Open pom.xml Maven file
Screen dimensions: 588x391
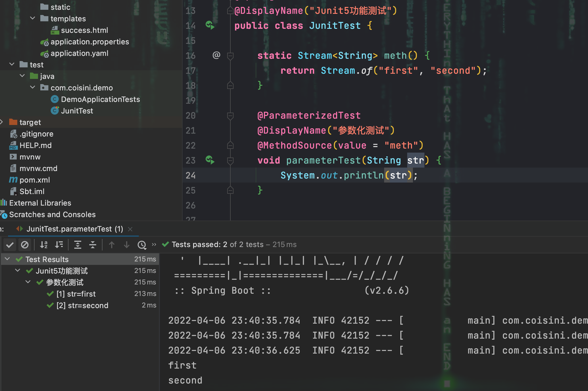(x=35, y=180)
